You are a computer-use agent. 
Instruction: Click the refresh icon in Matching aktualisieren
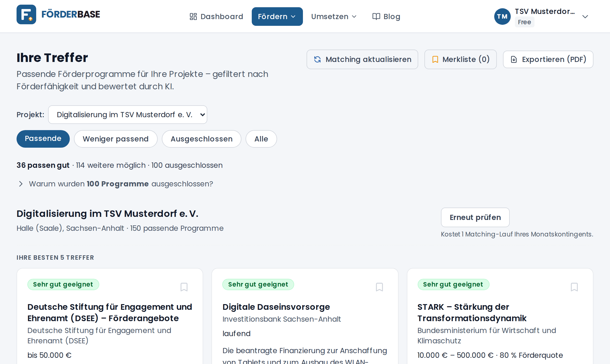(317, 59)
